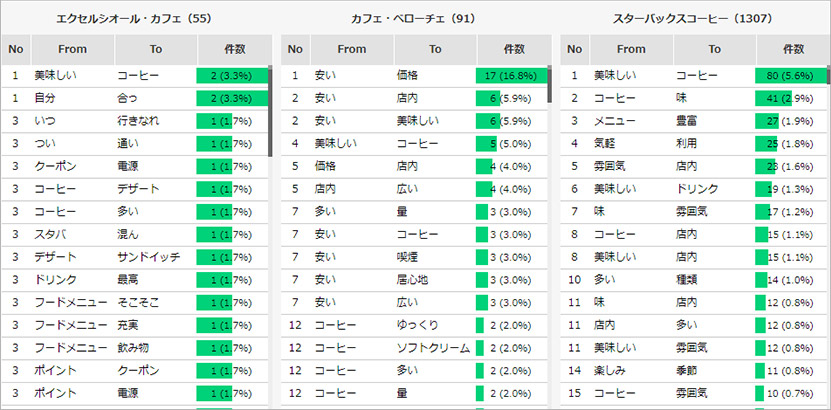Click the 豊富 To cell
This screenshot has width=831, height=410.
click(686, 121)
